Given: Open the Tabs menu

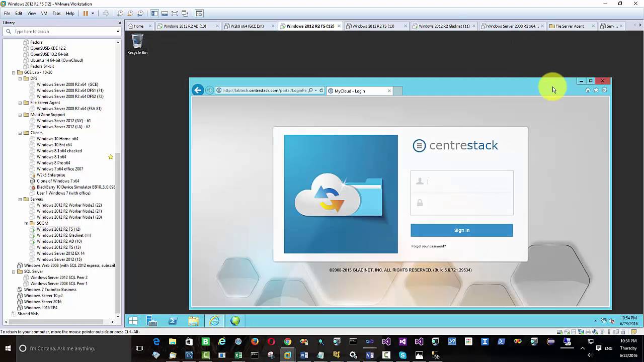Looking at the screenshot, I should tap(57, 14).
